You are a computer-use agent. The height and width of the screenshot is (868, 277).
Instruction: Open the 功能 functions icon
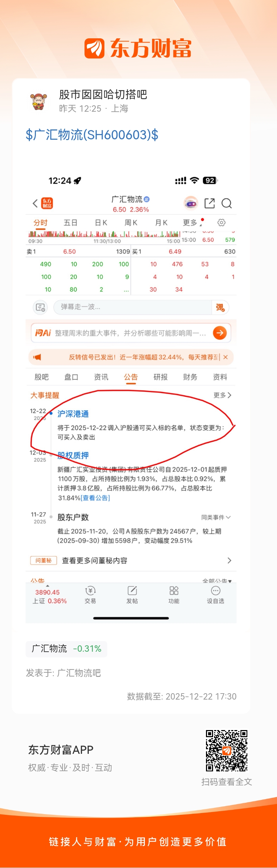pos(174,595)
